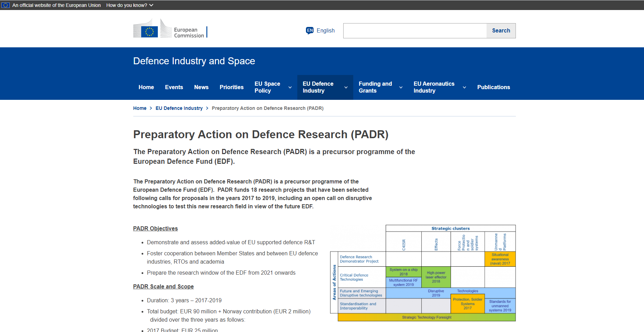This screenshot has width=644, height=332.
Task: Go to the News menu item
Action: 201,87
